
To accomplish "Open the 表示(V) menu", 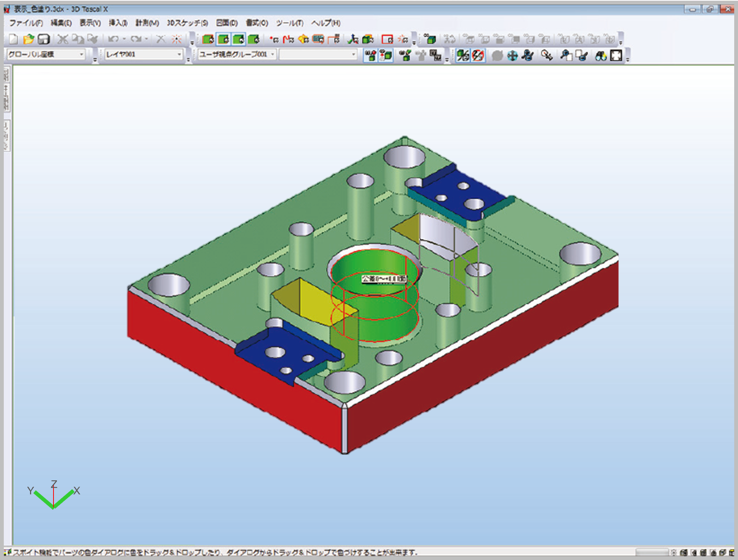I will tap(90, 23).
